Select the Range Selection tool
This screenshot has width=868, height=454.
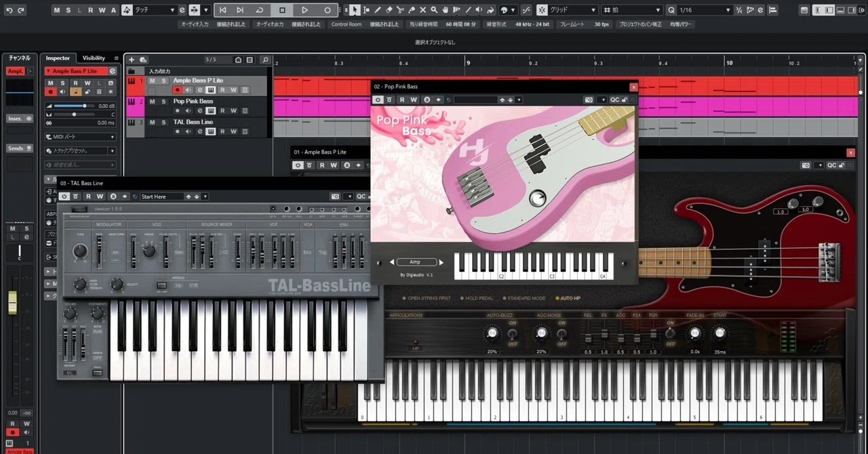click(366, 10)
